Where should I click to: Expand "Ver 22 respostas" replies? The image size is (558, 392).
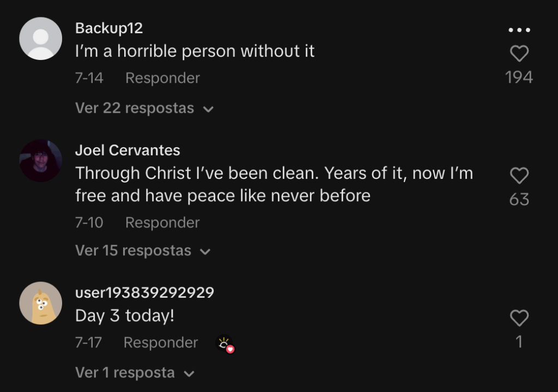coord(144,108)
